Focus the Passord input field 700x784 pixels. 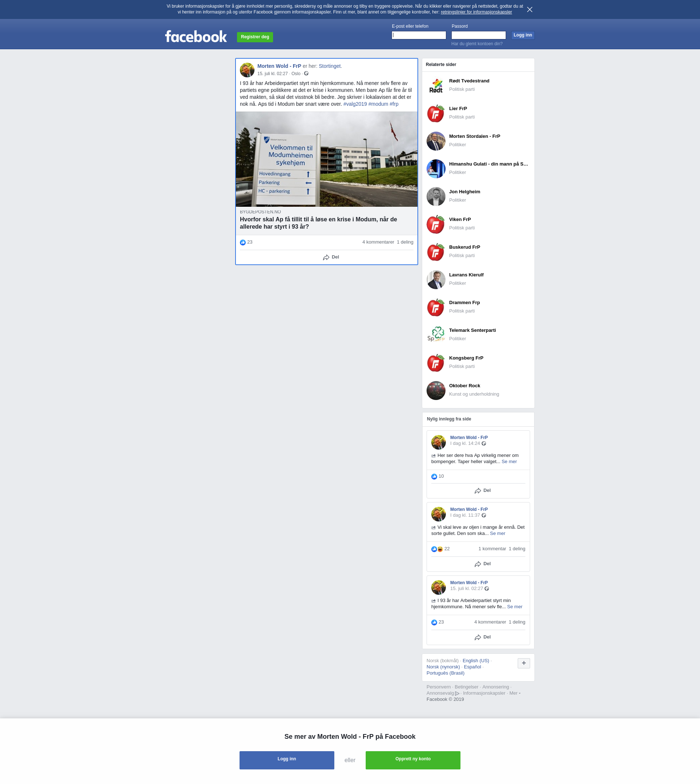point(478,35)
